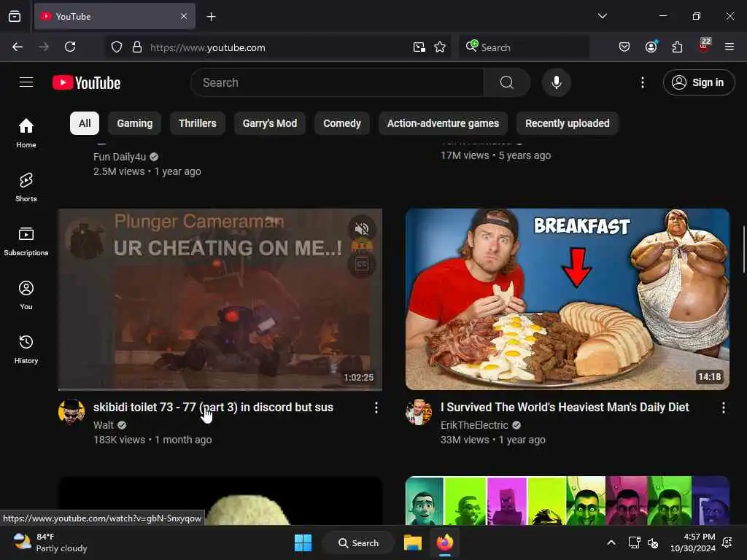The height and width of the screenshot is (560, 747).
Task: Open Firefox extensions puzzle icon
Action: (x=677, y=47)
